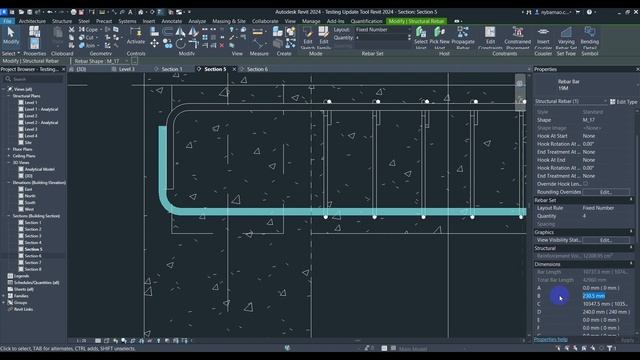Click Edit Type button

(623, 102)
